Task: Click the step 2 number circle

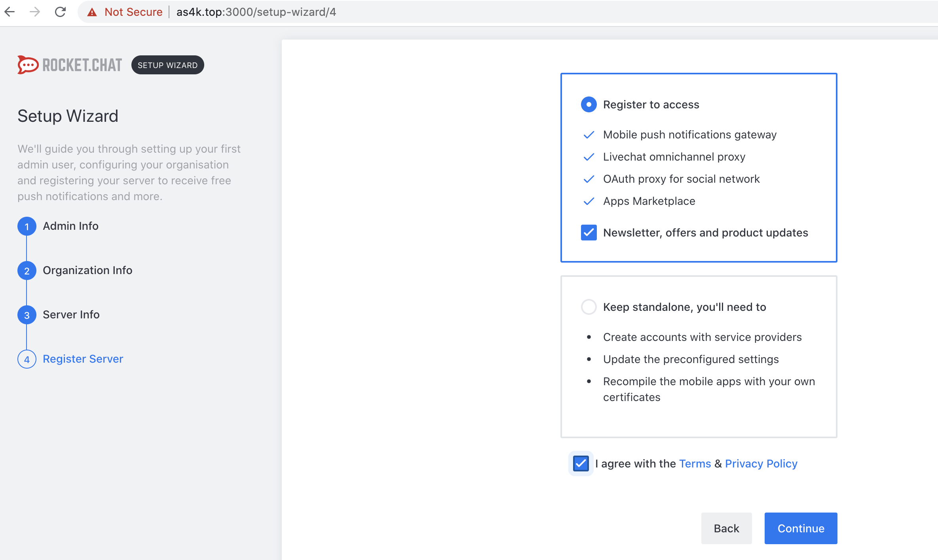Action: (27, 271)
